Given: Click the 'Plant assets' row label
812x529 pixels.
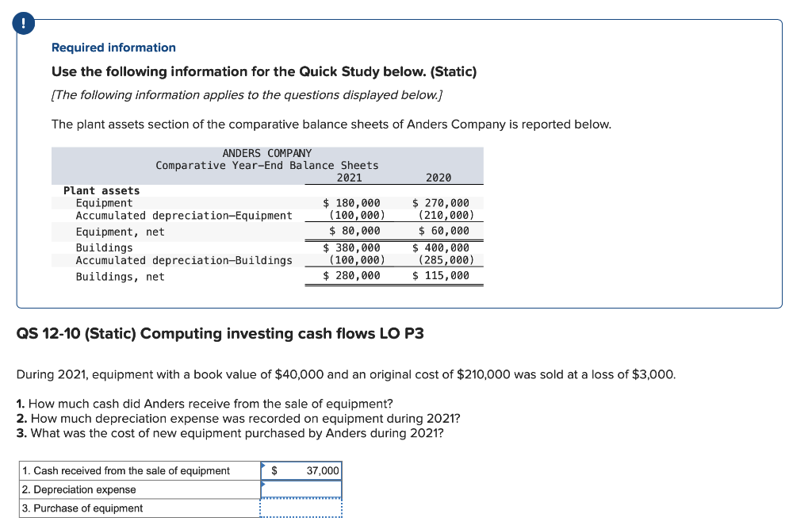Looking at the screenshot, I should 101,190.
